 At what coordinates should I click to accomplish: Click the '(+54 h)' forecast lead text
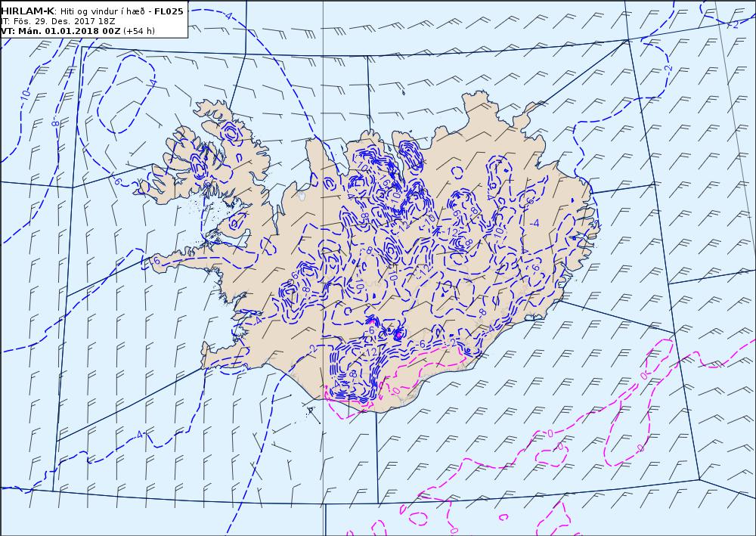[139, 31]
